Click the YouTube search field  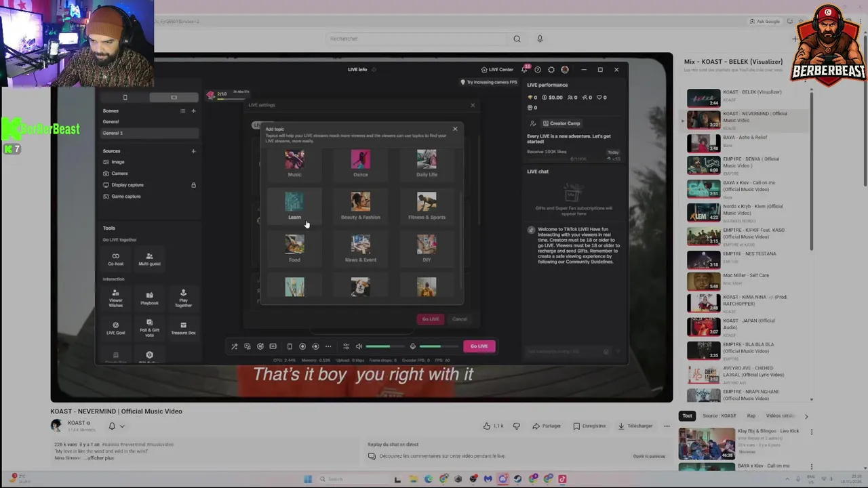416,39
